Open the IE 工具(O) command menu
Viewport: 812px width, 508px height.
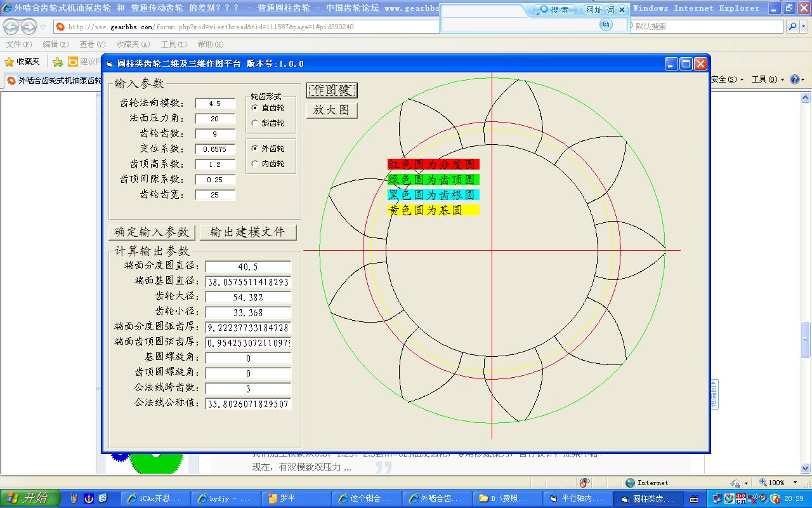click(768, 79)
